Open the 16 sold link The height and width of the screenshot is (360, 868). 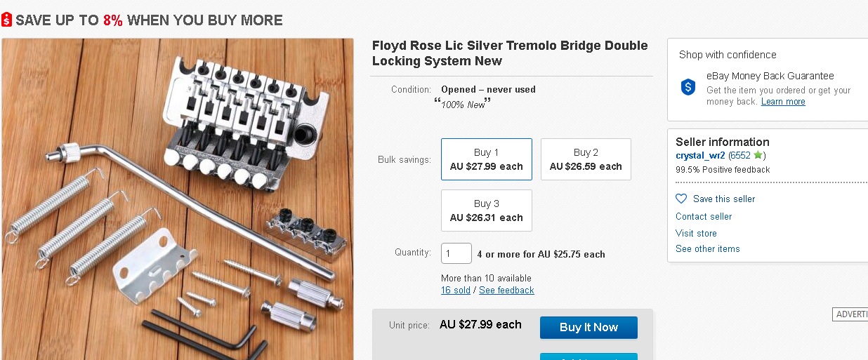(x=455, y=290)
